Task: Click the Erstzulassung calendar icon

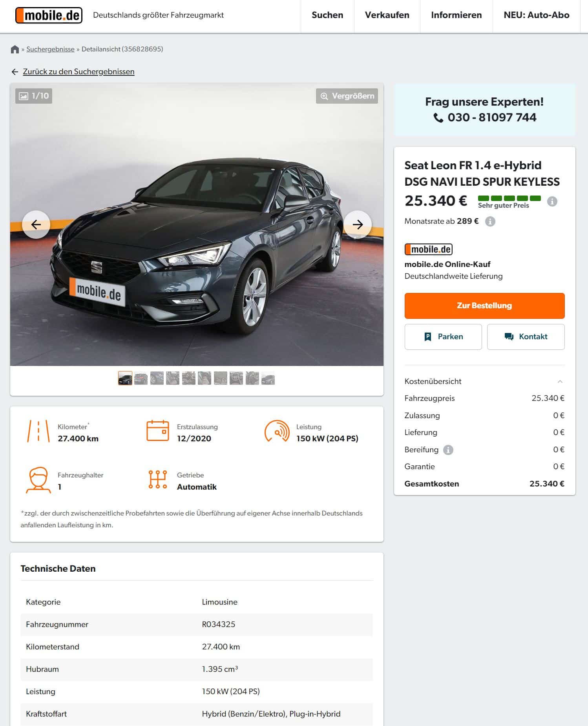Action: point(157,431)
